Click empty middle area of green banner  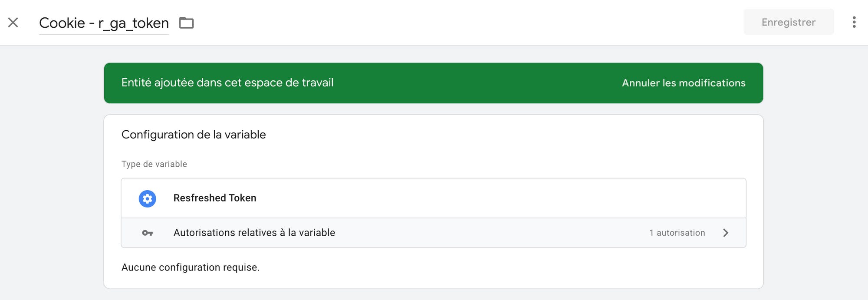pos(477,83)
